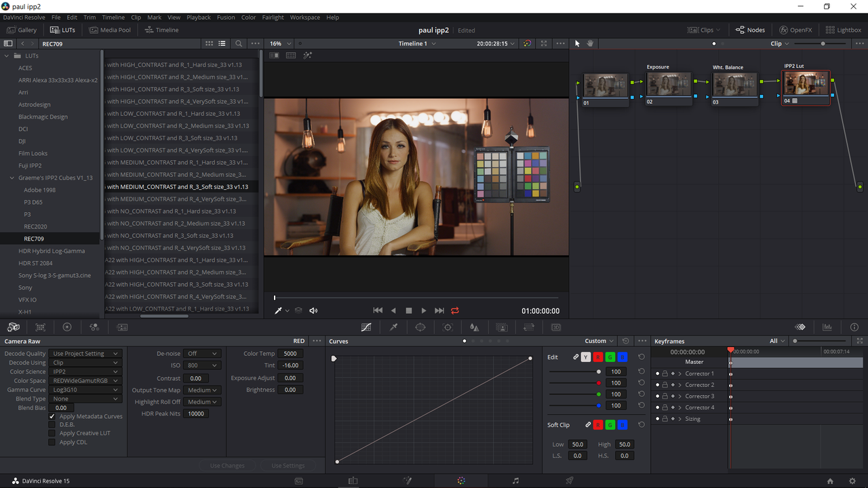Image resolution: width=868 pixels, height=488 pixels.
Task: Open the RGB Mixer palette icon
Action: [94, 327]
